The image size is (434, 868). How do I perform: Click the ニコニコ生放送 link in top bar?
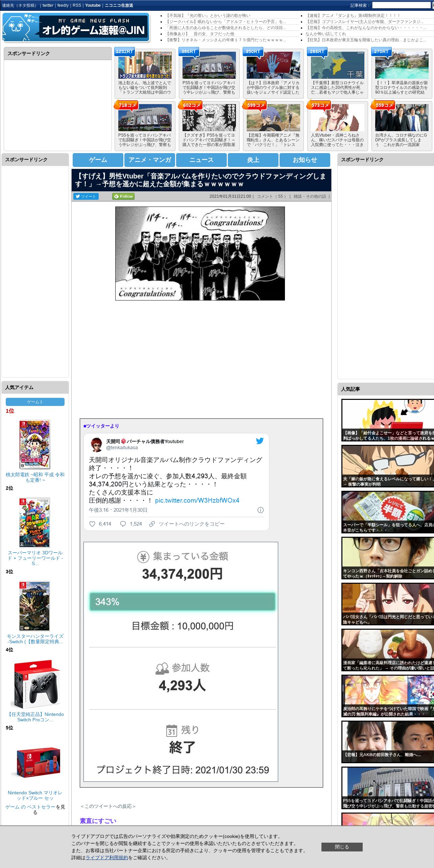tap(119, 5)
